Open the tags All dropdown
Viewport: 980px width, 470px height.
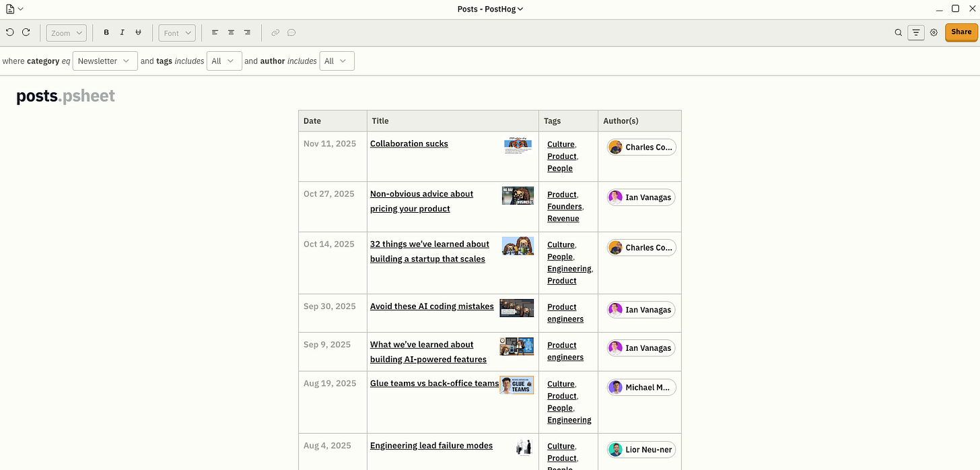(x=224, y=61)
